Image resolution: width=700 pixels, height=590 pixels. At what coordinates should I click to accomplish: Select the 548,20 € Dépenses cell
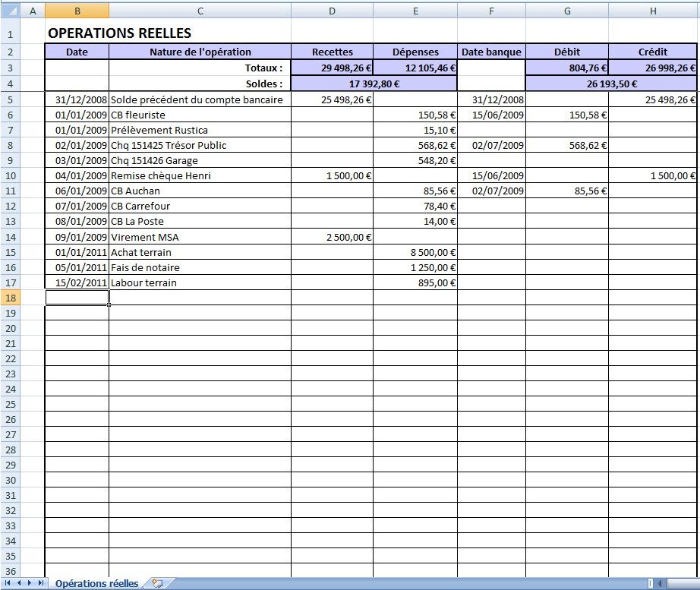pos(415,160)
